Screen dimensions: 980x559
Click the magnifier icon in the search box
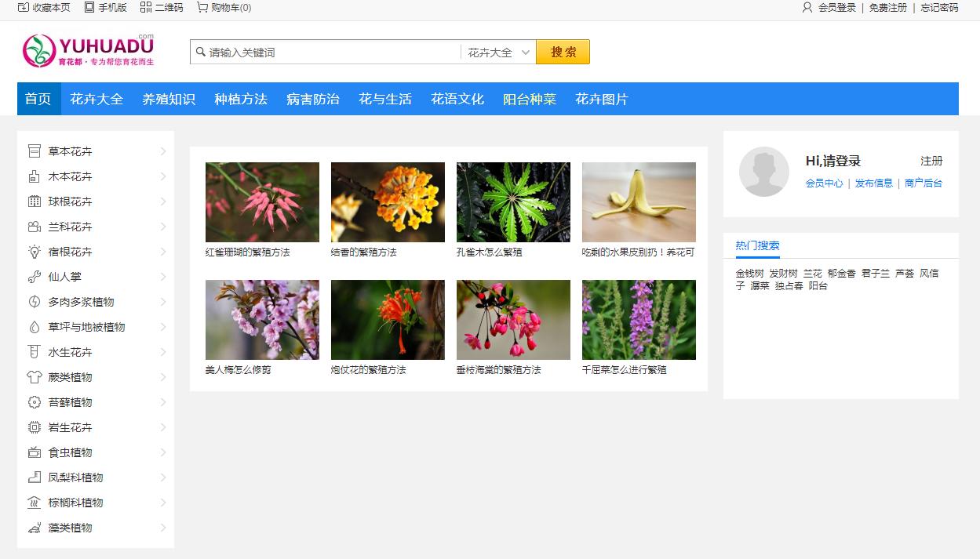point(201,52)
